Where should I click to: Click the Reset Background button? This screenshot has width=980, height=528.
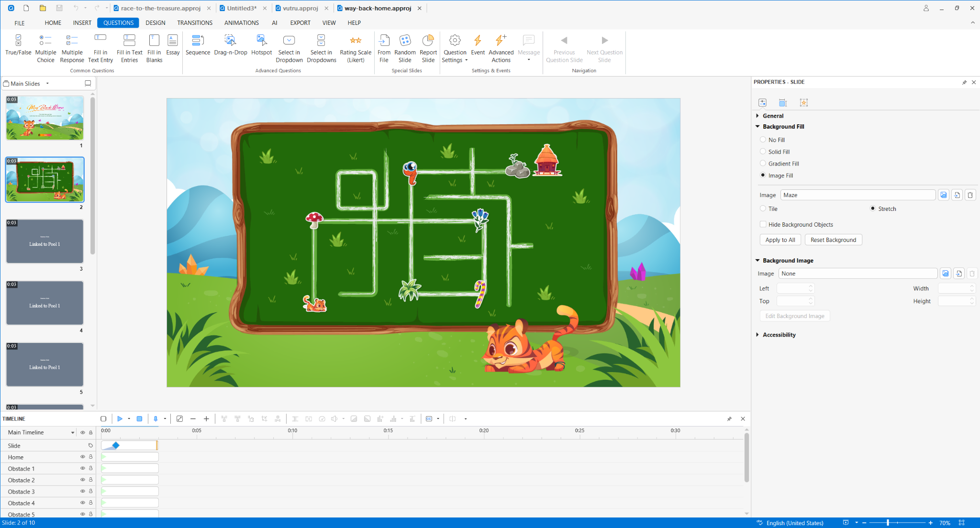[833, 240]
